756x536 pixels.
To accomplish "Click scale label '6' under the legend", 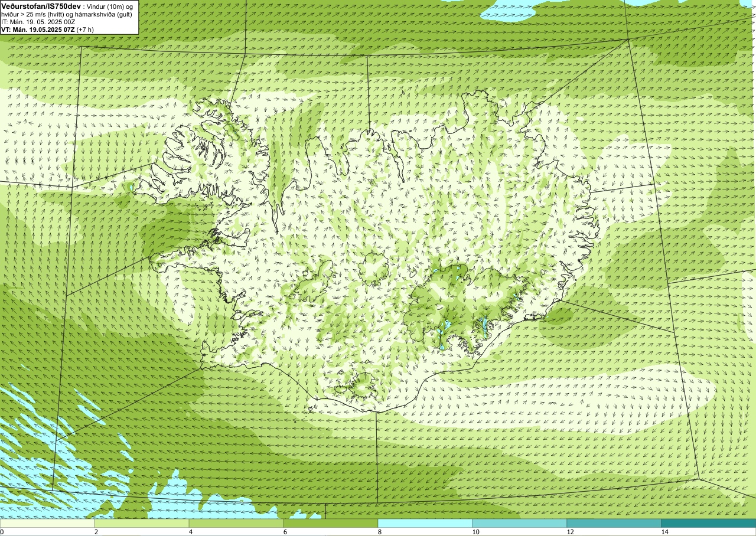I will 285,532.
